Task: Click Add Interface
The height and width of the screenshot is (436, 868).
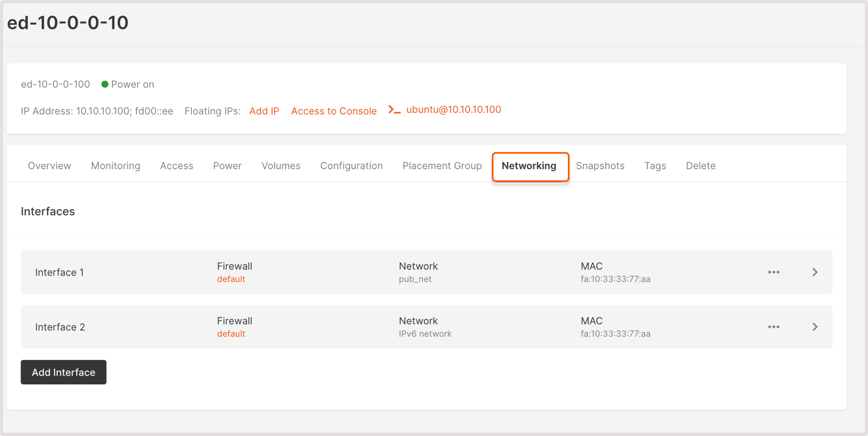Action: tap(63, 372)
